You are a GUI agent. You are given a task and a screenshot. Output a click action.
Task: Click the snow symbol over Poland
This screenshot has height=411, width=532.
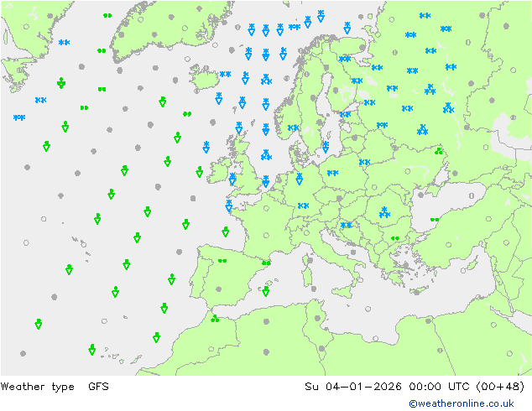pos(332,173)
